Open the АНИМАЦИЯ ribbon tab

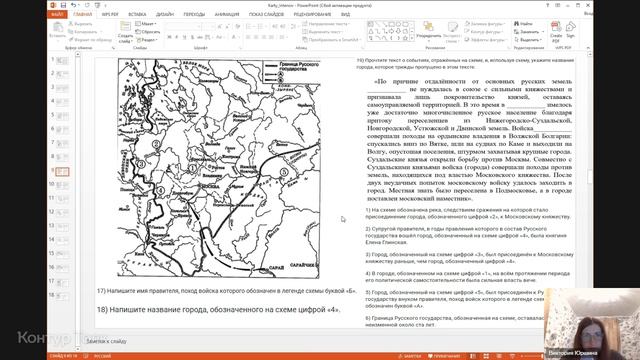tap(227, 14)
